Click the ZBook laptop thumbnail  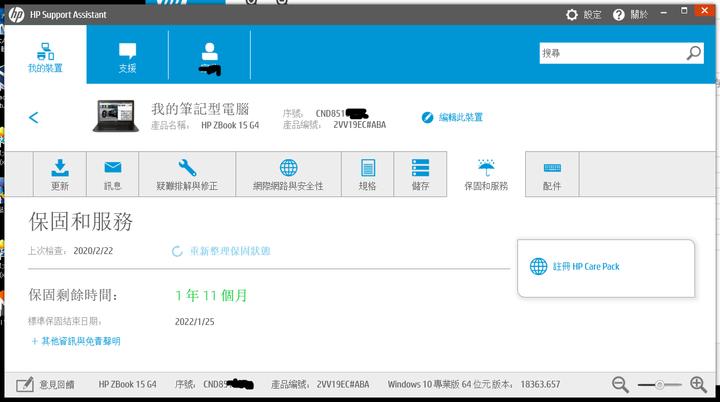click(x=116, y=116)
